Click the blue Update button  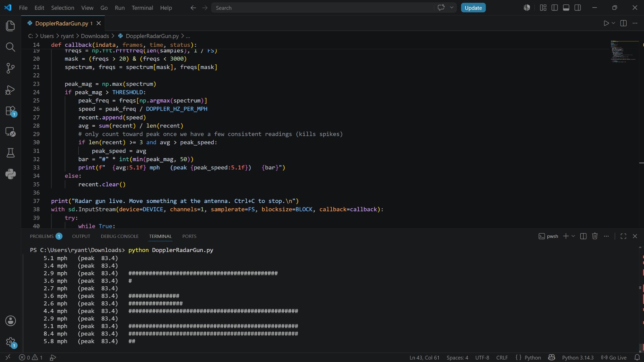pyautogui.click(x=473, y=8)
